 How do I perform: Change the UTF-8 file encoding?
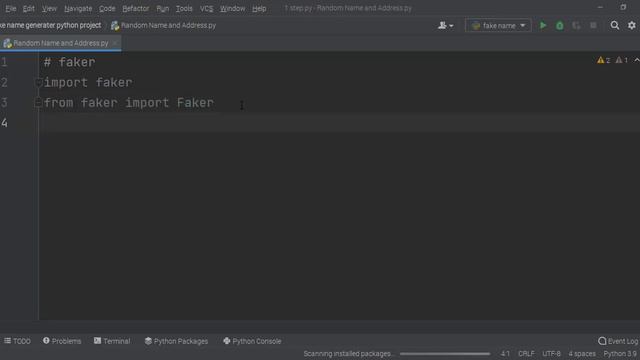[x=551, y=354]
